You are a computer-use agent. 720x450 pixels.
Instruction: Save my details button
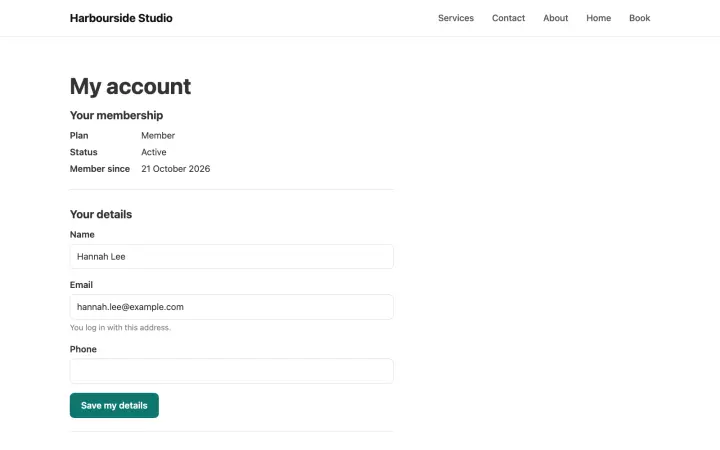pyautogui.click(x=114, y=405)
